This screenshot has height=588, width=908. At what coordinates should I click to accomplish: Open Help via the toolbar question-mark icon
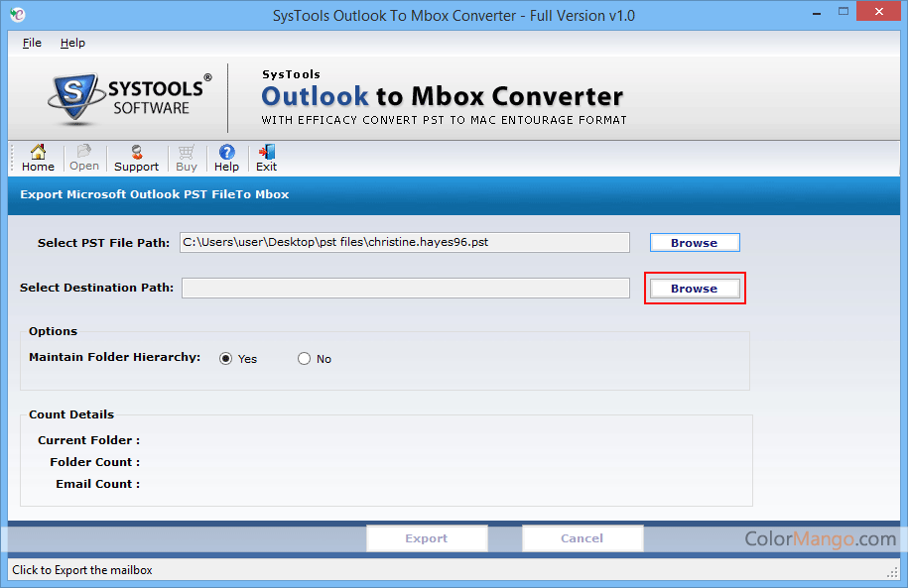(226, 158)
